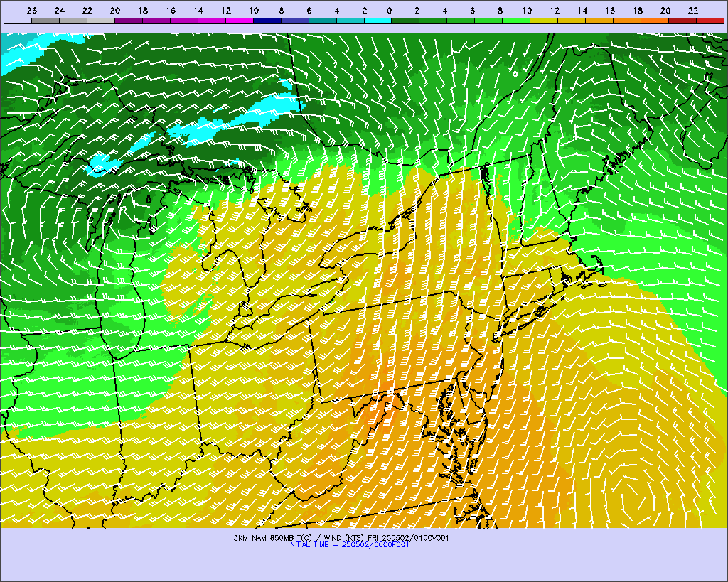Viewport: 728px width, 582px height.
Task: Click the legend segment between 18 and 20
Action: tap(655, 21)
